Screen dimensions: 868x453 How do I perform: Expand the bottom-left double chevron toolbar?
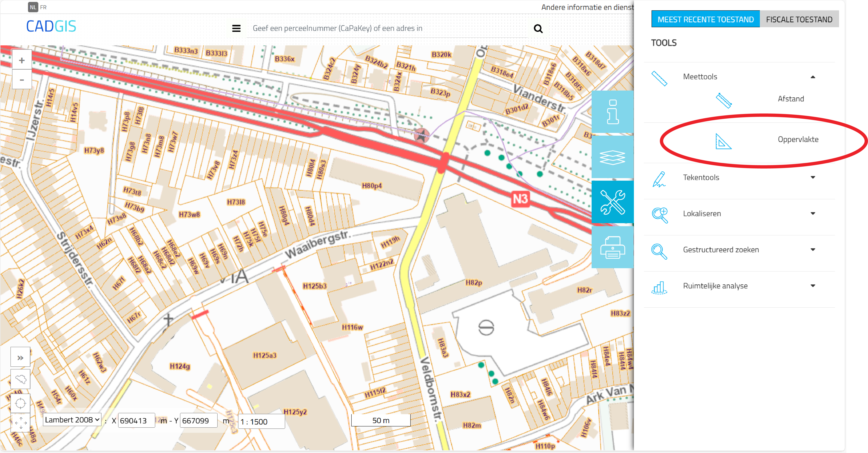pos(20,357)
